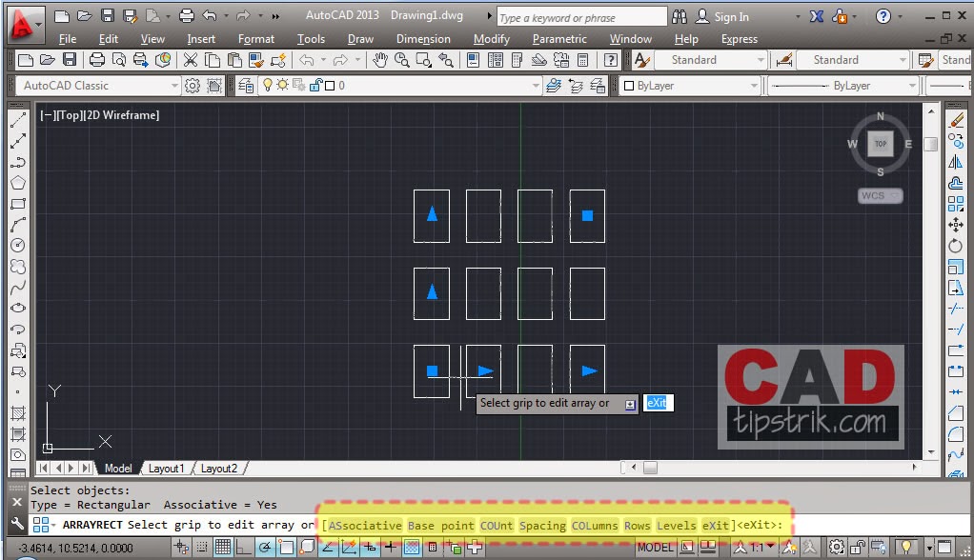Toggle 3D Object Snap in status bar
The image size is (974, 560).
pyautogui.click(x=308, y=547)
